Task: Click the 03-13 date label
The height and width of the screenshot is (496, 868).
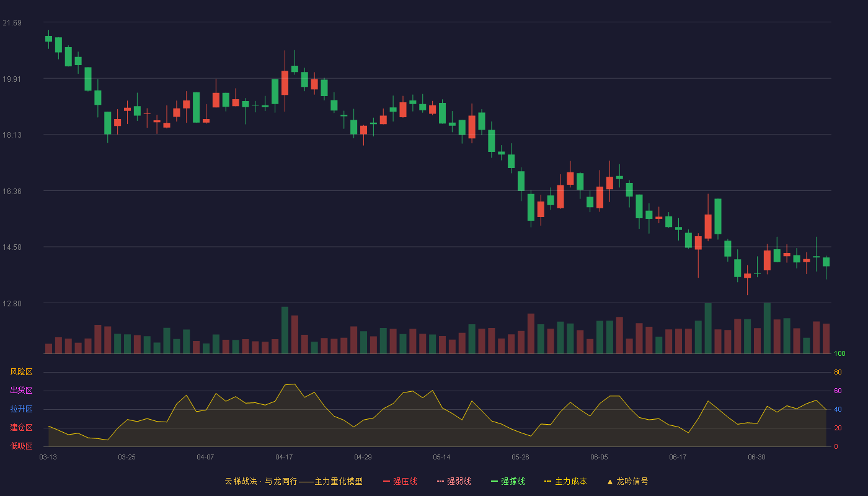Action: pos(48,457)
